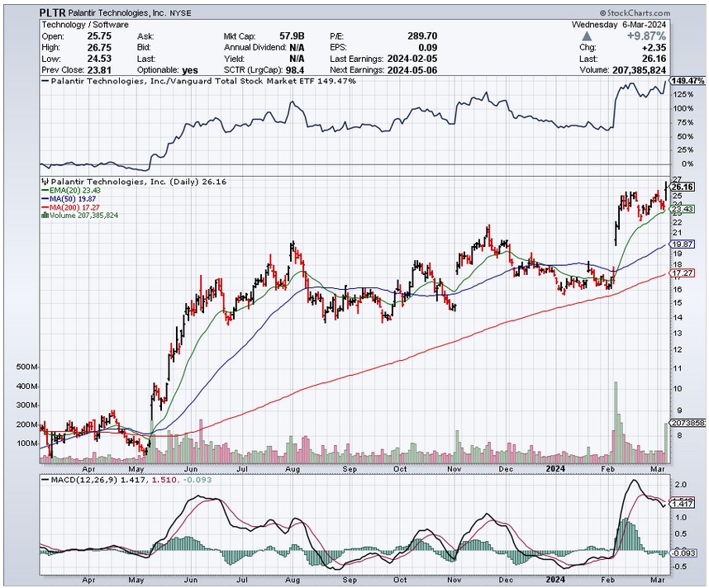Click the 26.16 last price tag on axis
This screenshot has width=709, height=588.
click(681, 187)
